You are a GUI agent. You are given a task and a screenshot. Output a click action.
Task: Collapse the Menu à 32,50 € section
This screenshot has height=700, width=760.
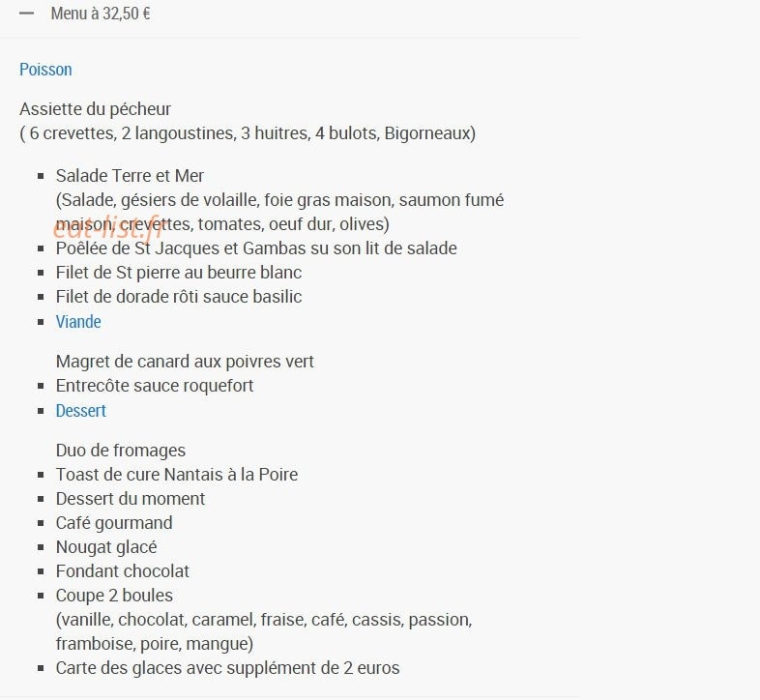(290, 14)
